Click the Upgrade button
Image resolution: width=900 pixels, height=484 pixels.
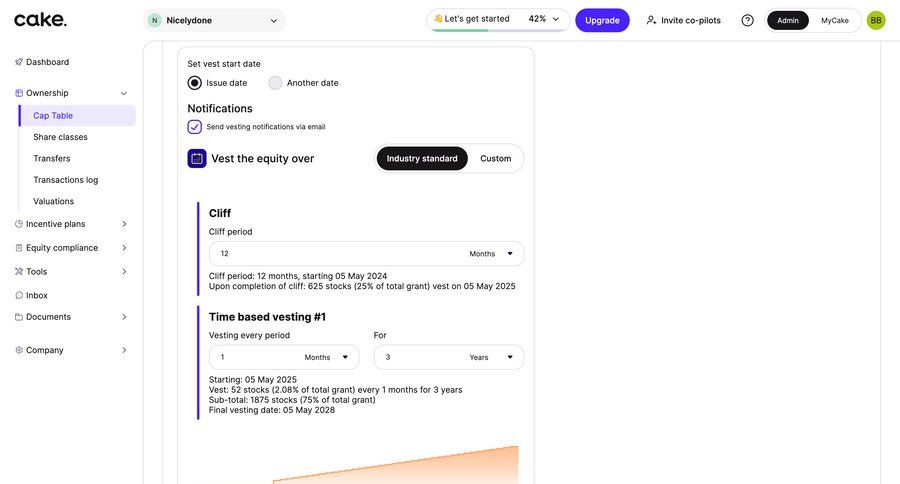click(x=602, y=20)
